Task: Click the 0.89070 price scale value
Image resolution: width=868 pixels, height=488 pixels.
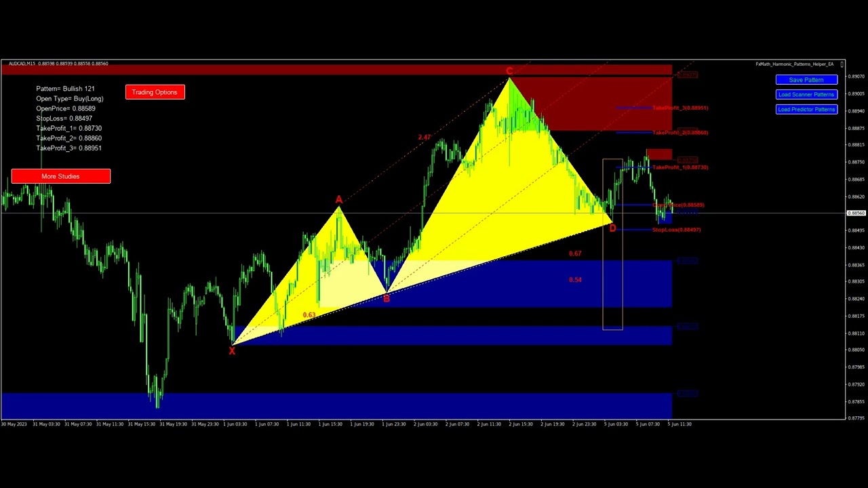Action: (x=857, y=77)
